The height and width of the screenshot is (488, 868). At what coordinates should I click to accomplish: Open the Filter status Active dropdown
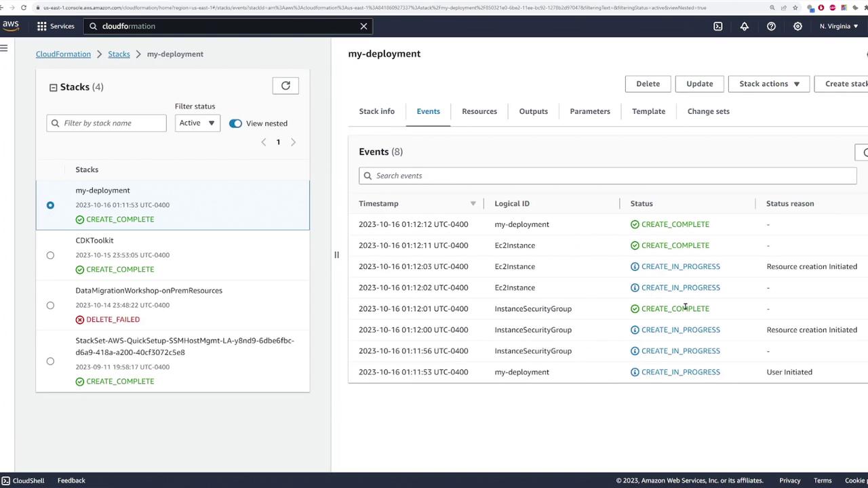pos(197,123)
